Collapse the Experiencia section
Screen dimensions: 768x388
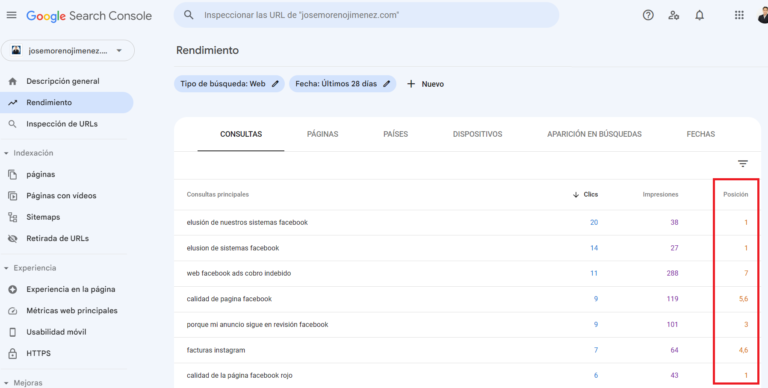(x=6, y=268)
